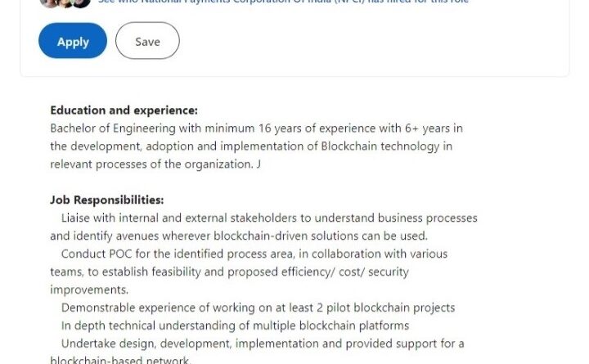Click the blue Apply button
Screen dimensions: 589x364
click(x=73, y=42)
